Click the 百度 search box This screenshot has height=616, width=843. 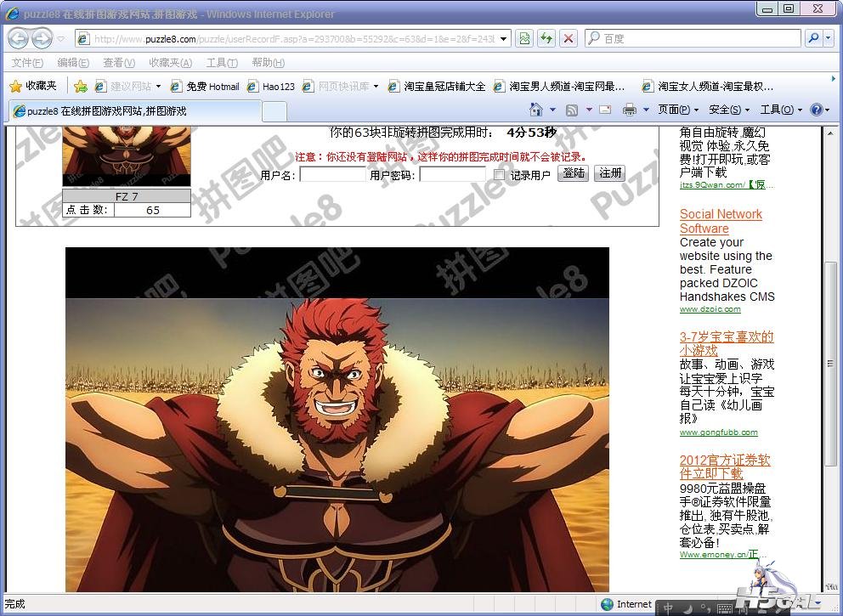click(x=693, y=39)
